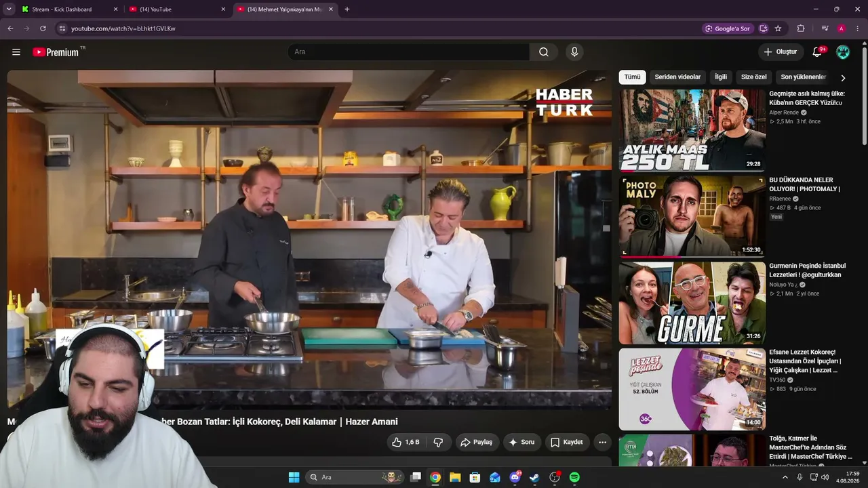Open Task View on the taskbar
This screenshot has width=868, height=488.
416,477
